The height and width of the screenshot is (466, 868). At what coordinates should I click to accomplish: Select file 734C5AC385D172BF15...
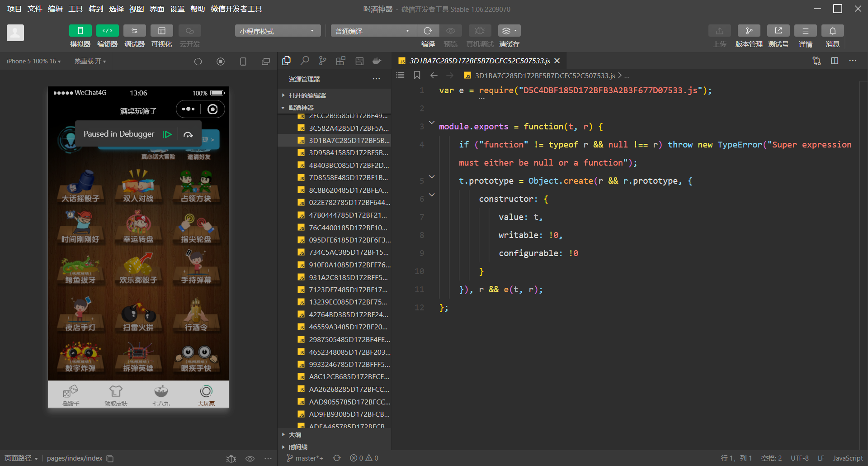[335, 252]
